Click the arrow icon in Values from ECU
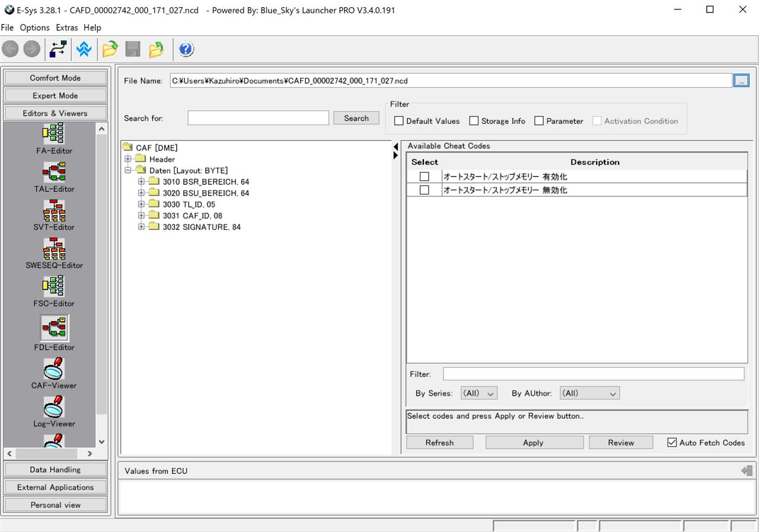 (x=747, y=471)
